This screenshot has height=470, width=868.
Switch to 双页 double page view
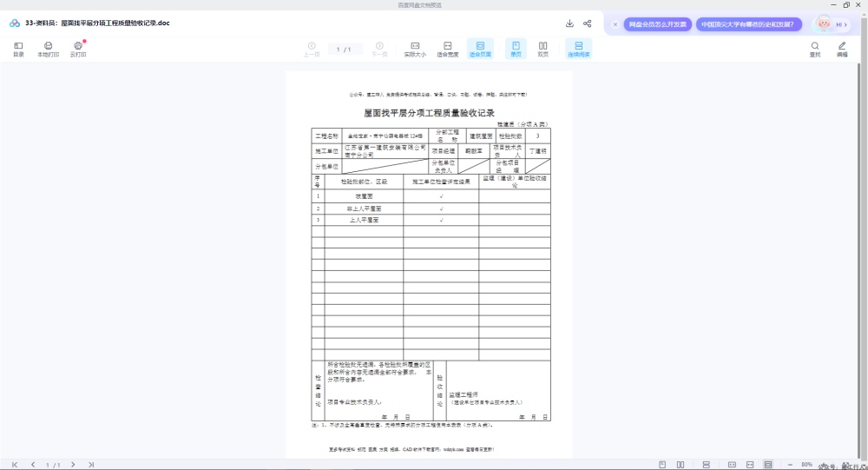[x=543, y=49]
